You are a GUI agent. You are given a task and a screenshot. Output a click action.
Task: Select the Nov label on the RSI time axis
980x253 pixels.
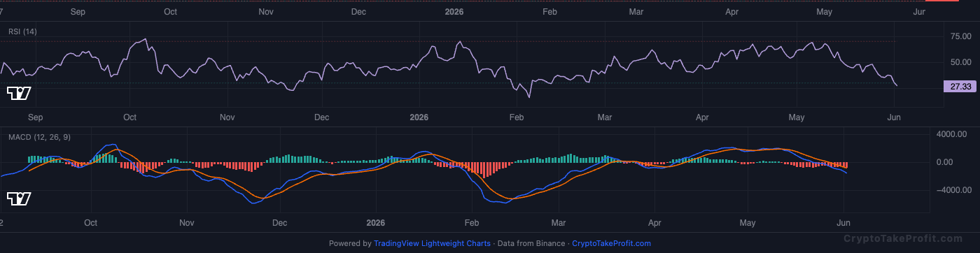pos(227,117)
